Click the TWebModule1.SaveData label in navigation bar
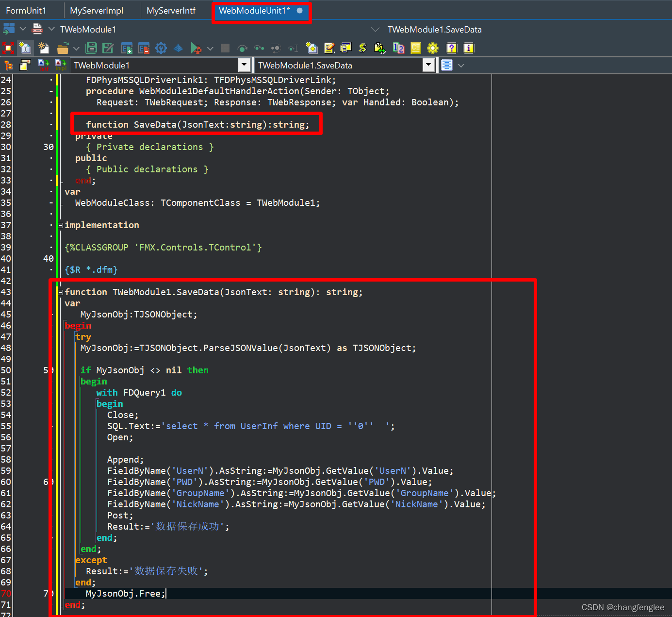The height and width of the screenshot is (617, 672). (x=435, y=30)
